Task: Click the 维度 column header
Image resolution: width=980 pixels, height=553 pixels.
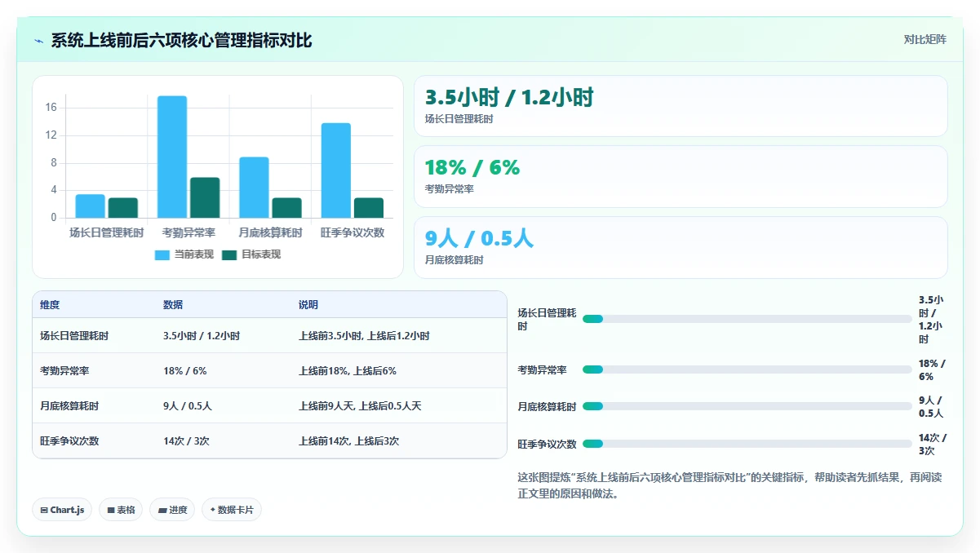Action: click(50, 305)
